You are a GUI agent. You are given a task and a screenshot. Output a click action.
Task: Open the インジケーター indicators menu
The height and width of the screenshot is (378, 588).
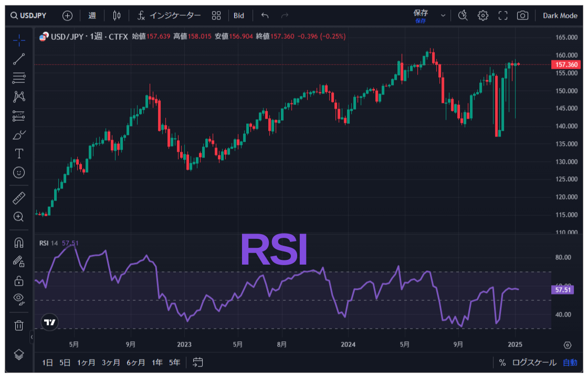coord(169,16)
